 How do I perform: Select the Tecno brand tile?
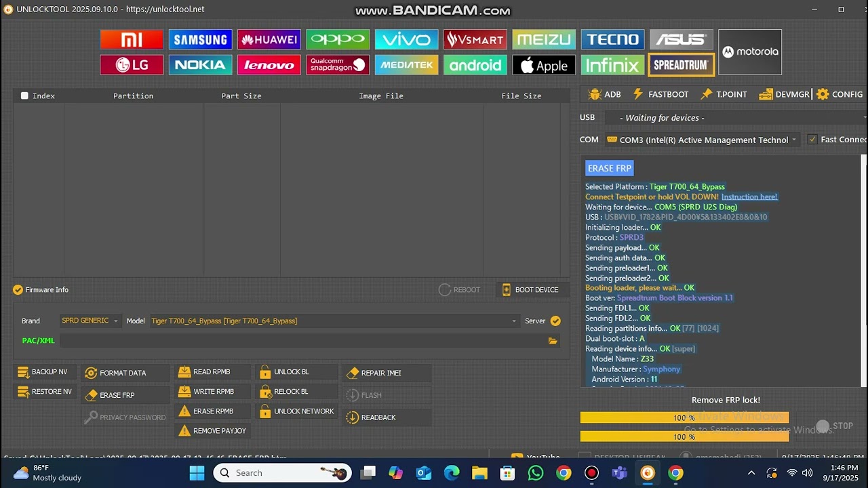coord(613,39)
